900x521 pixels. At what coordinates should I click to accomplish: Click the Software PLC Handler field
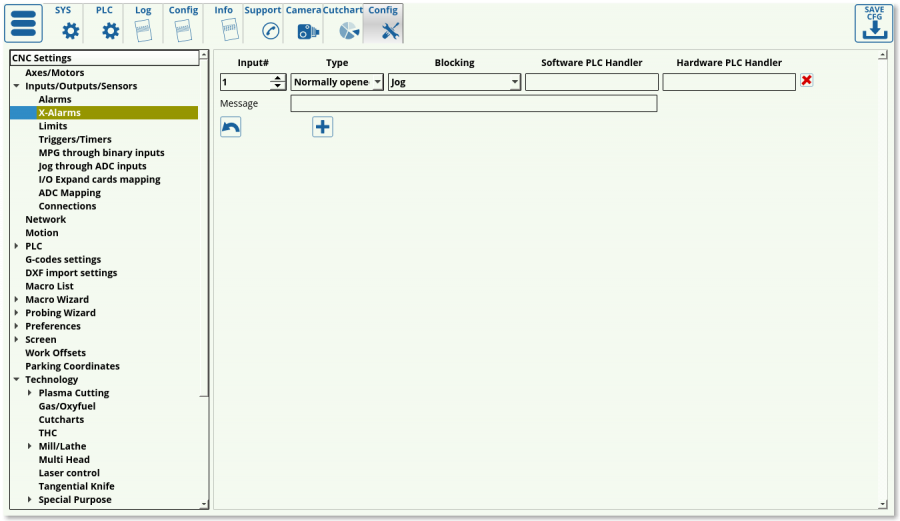point(592,82)
